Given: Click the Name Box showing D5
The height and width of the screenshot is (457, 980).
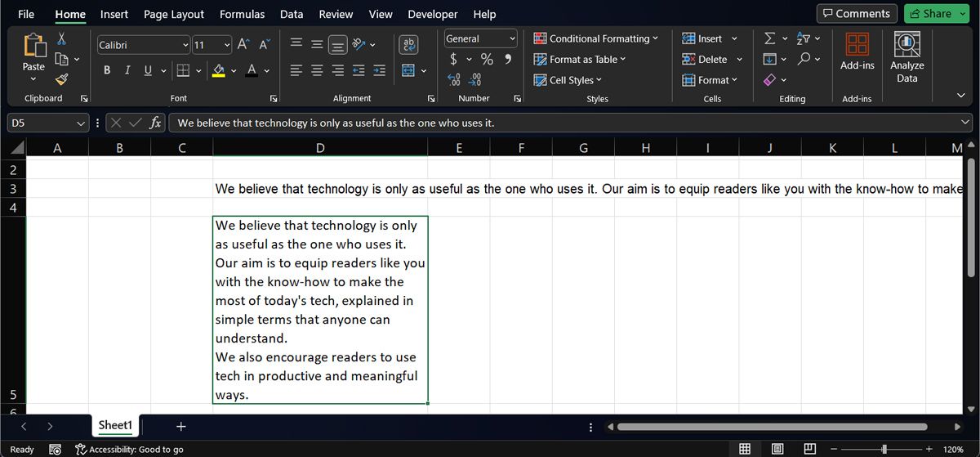Looking at the screenshot, I should coord(41,123).
